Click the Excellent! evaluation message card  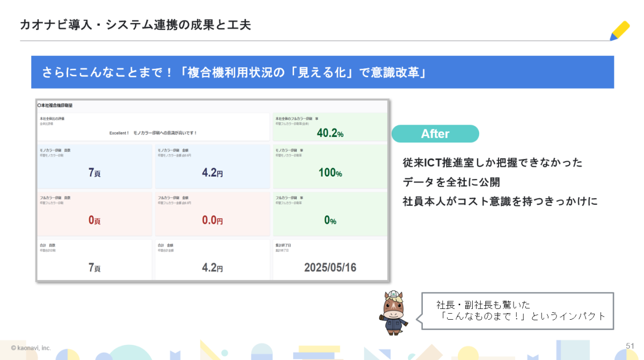(153, 127)
